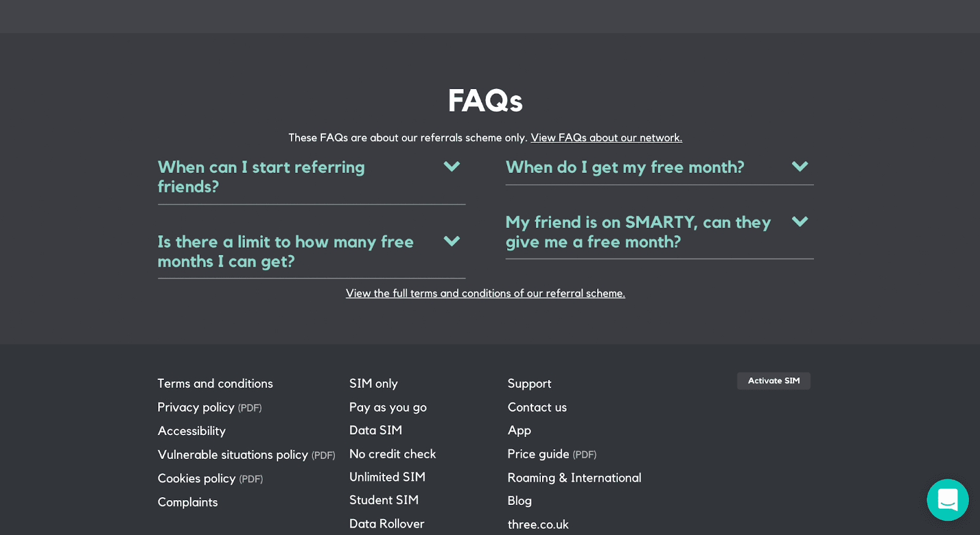The image size is (980, 535).
Task: Go to Pay as you go page
Action: click(388, 408)
